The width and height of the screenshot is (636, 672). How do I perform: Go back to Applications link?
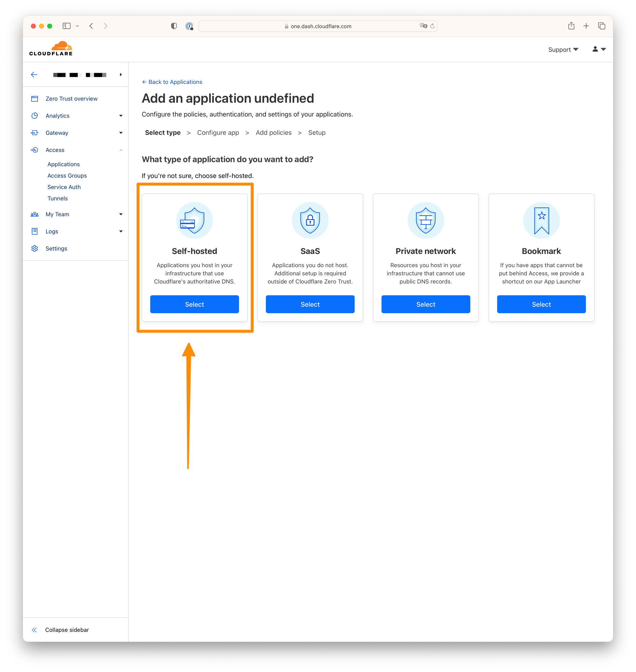pyautogui.click(x=172, y=82)
